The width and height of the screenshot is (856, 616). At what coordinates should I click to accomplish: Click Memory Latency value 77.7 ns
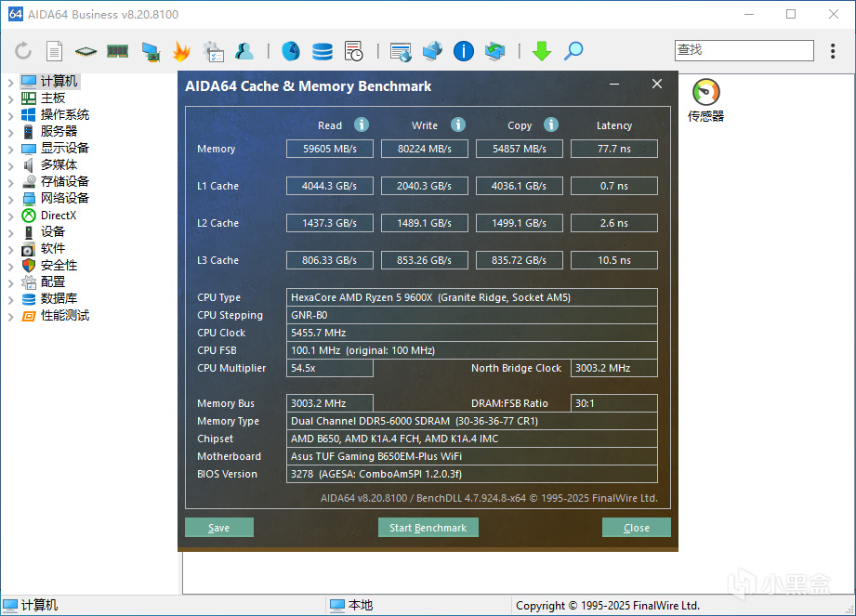coord(613,149)
